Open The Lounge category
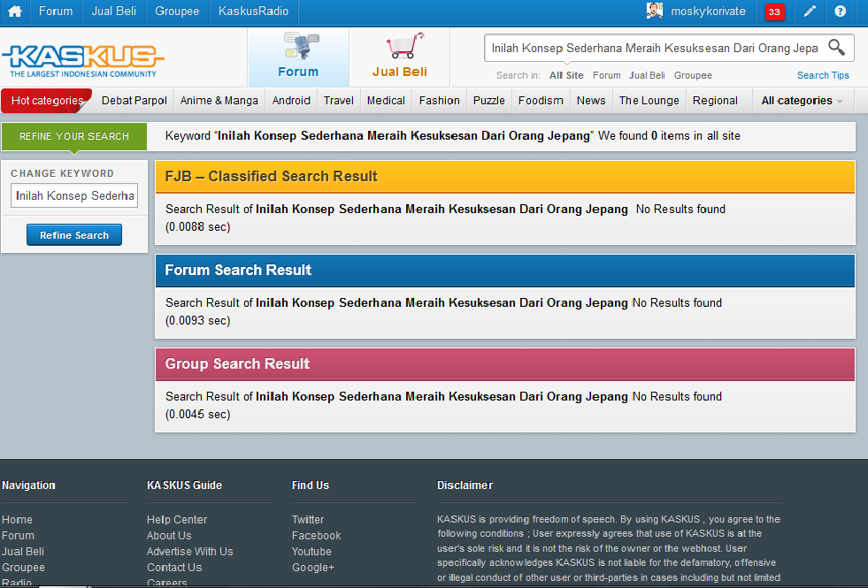The width and height of the screenshot is (868, 588). (x=649, y=101)
